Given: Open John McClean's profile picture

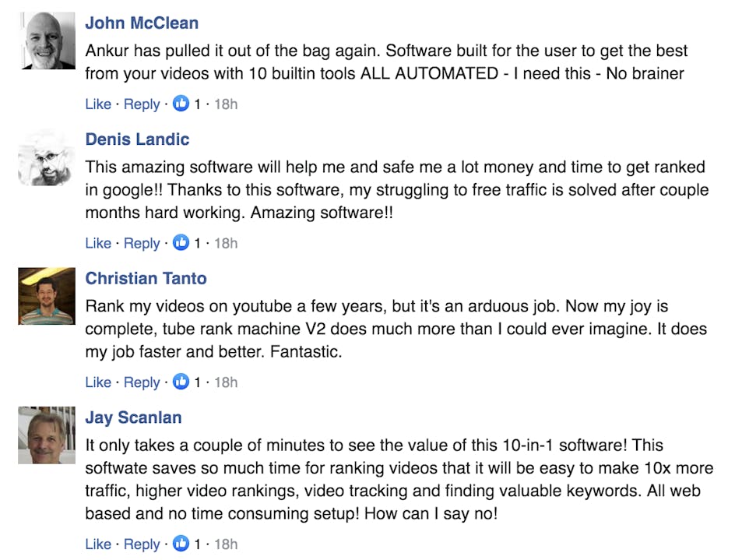Looking at the screenshot, I should (47, 41).
